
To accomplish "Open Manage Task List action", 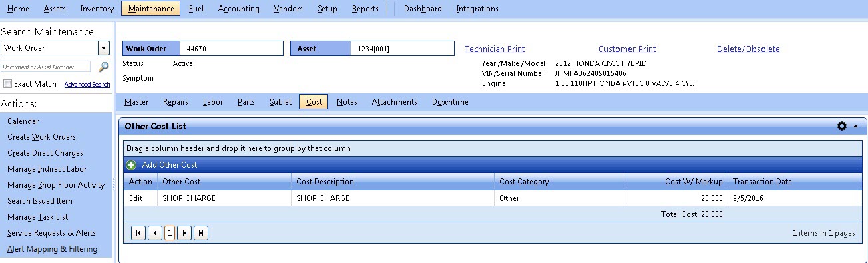I will [x=37, y=217].
